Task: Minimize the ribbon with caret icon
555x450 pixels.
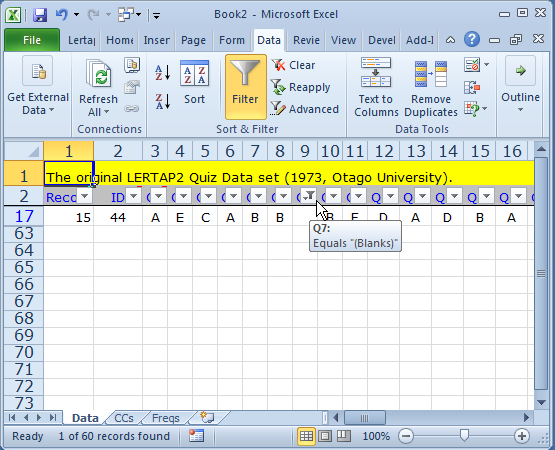Action: tap(450, 40)
